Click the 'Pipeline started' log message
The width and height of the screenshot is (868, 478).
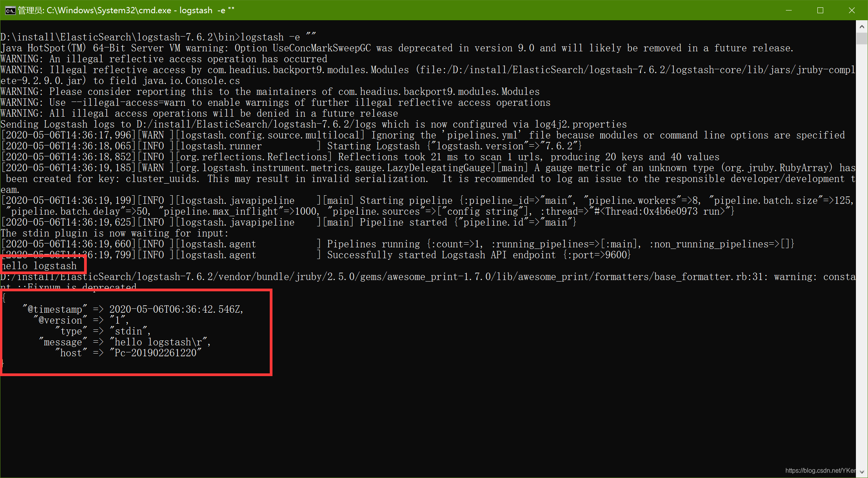click(x=403, y=222)
